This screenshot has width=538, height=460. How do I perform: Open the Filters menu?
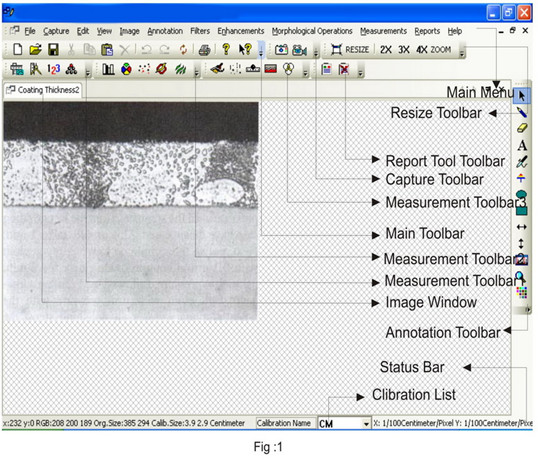[x=200, y=31]
